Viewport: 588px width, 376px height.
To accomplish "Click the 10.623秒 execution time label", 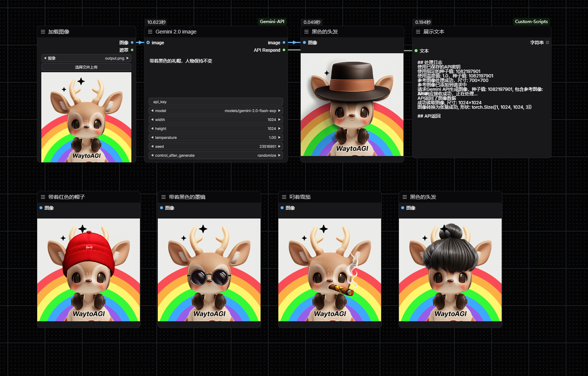I will click(x=156, y=22).
